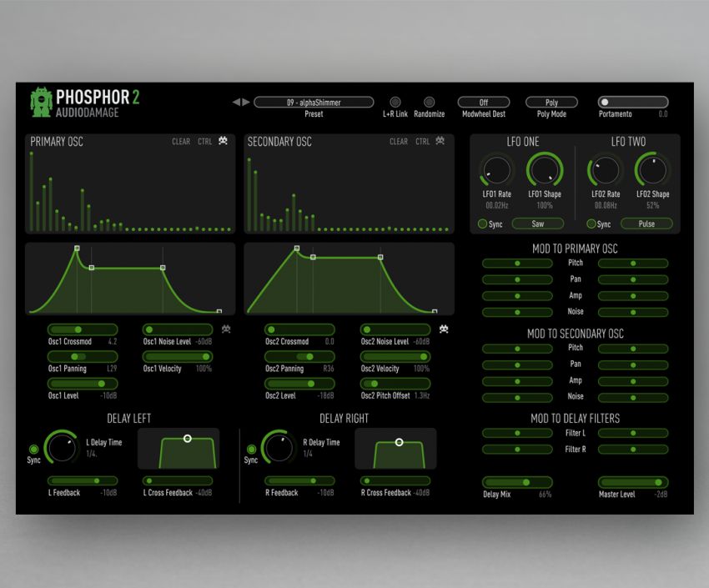709x588 pixels.
Task: Click the L Feedback slider
Action: (83, 481)
